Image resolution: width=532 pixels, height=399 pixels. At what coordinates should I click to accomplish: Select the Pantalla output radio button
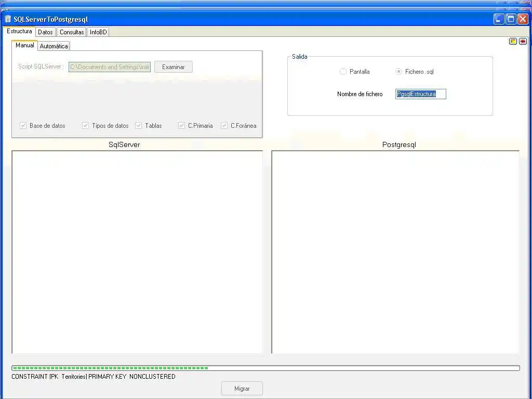(343, 72)
